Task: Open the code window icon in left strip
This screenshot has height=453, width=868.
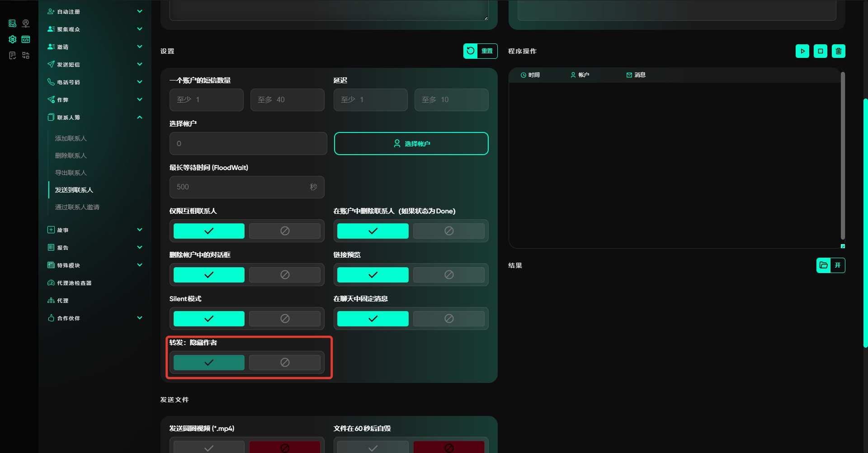Action: click(x=26, y=39)
